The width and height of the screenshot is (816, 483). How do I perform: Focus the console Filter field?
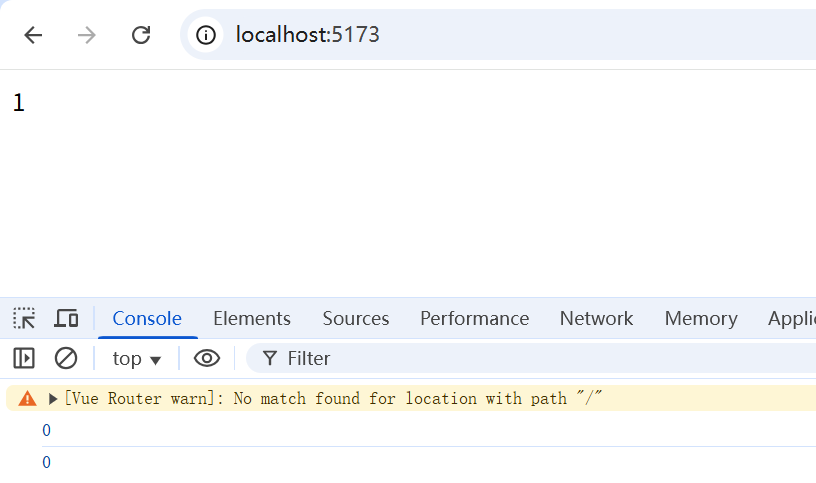pyautogui.click(x=531, y=358)
